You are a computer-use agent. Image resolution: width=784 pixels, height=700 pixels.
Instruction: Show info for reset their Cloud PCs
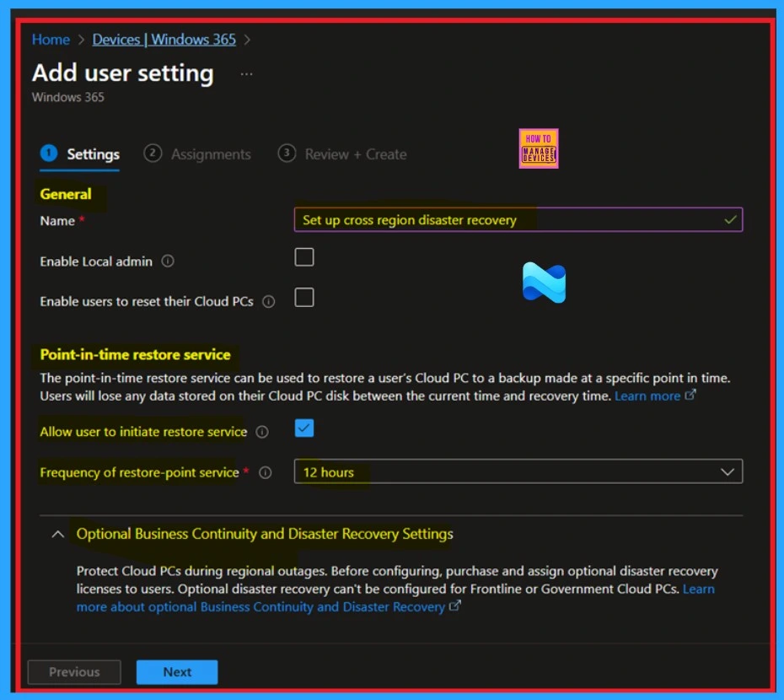tap(269, 302)
